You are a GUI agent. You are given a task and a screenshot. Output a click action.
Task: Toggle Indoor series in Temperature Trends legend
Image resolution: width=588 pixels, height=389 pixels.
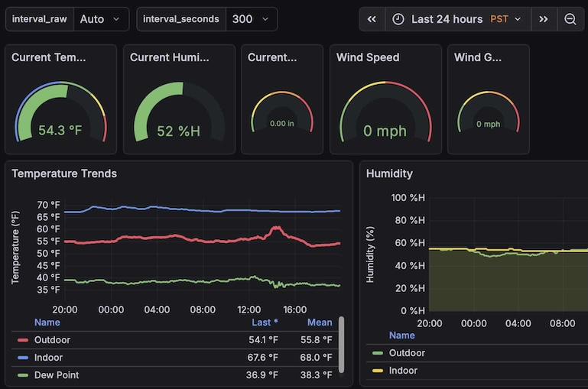pyautogui.click(x=48, y=358)
